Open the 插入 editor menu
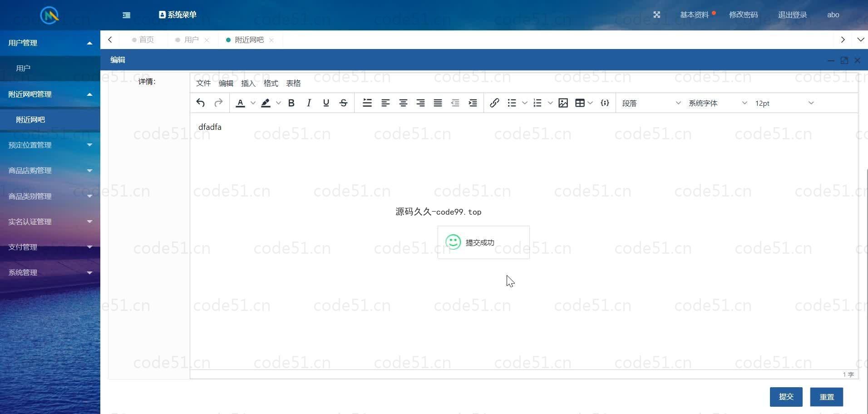868x414 pixels. click(x=248, y=83)
